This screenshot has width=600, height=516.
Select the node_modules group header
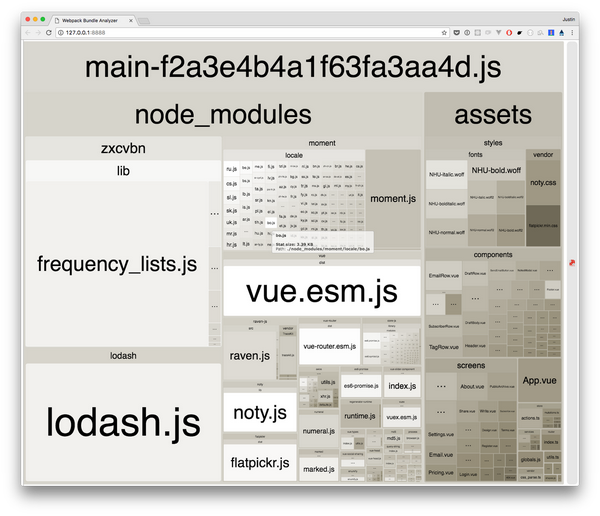223,114
